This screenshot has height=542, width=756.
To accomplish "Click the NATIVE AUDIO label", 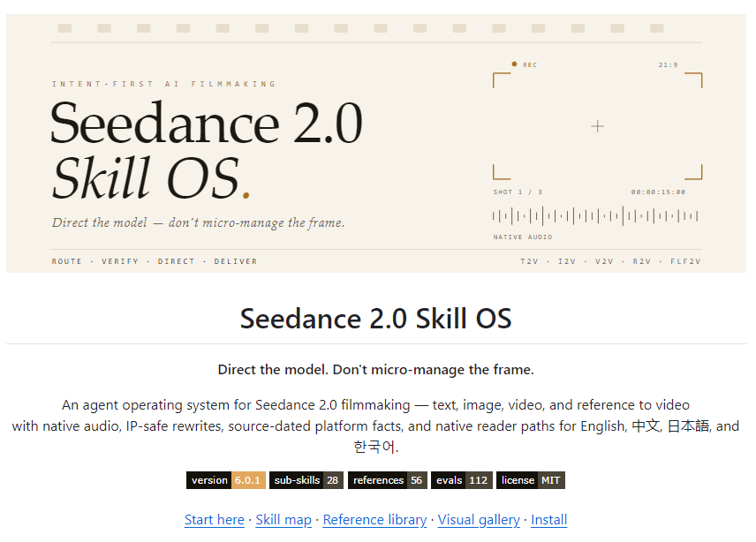I will [x=523, y=237].
